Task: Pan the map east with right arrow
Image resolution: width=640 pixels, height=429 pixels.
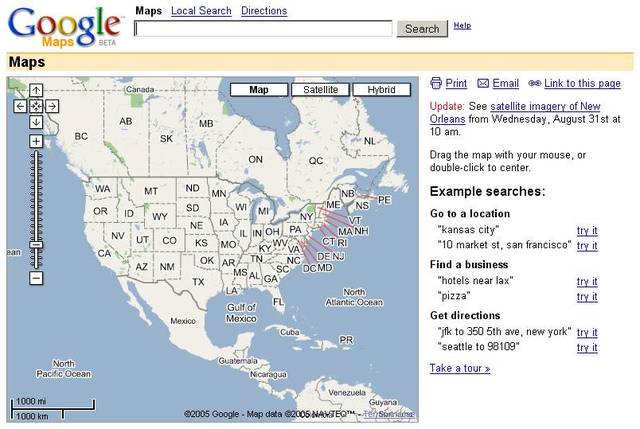Action: click(52, 107)
